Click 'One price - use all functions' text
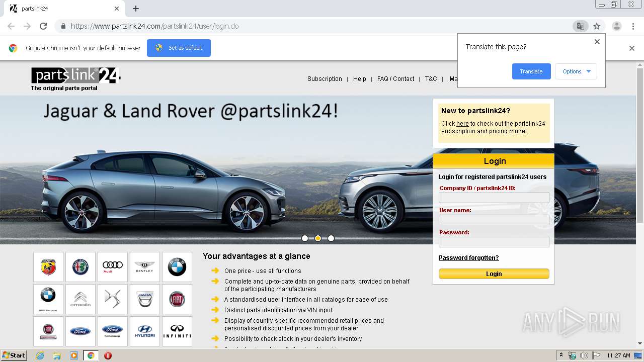 click(263, 270)
